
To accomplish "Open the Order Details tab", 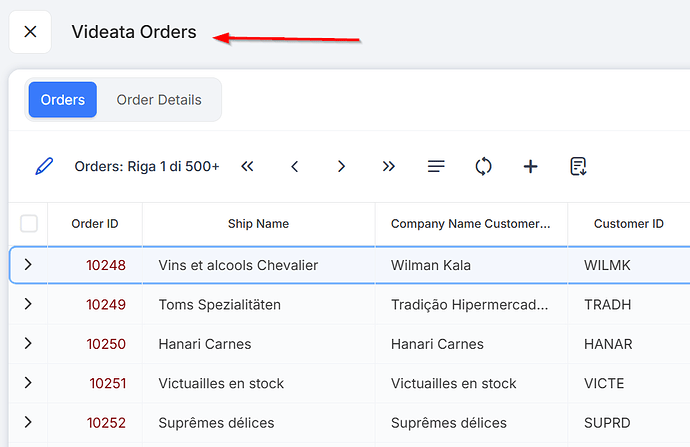I will click(x=159, y=100).
